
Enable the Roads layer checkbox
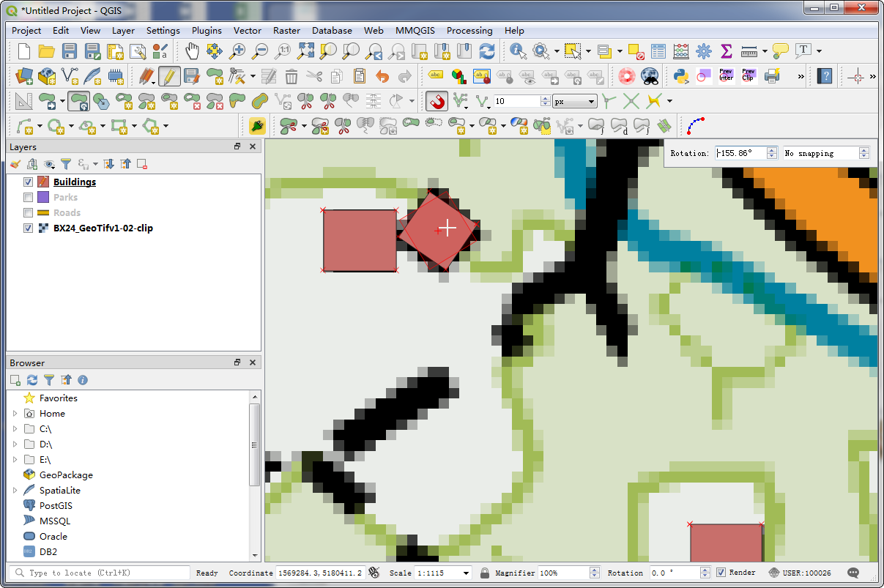coord(29,212)
